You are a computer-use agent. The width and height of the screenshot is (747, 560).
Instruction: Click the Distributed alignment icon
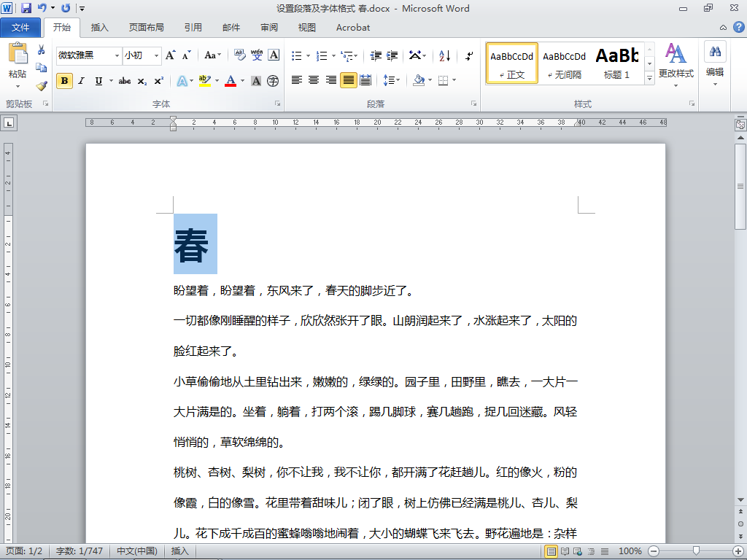tap(365, 80)
